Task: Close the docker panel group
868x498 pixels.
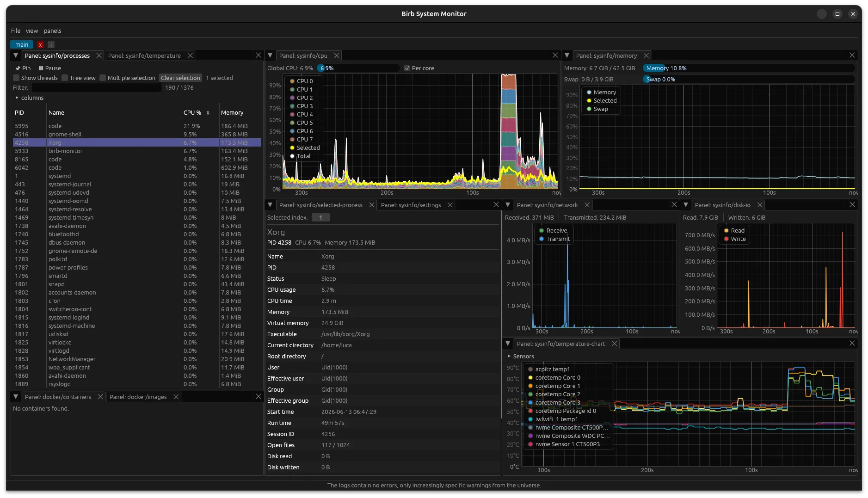Action: click(259, 397)
